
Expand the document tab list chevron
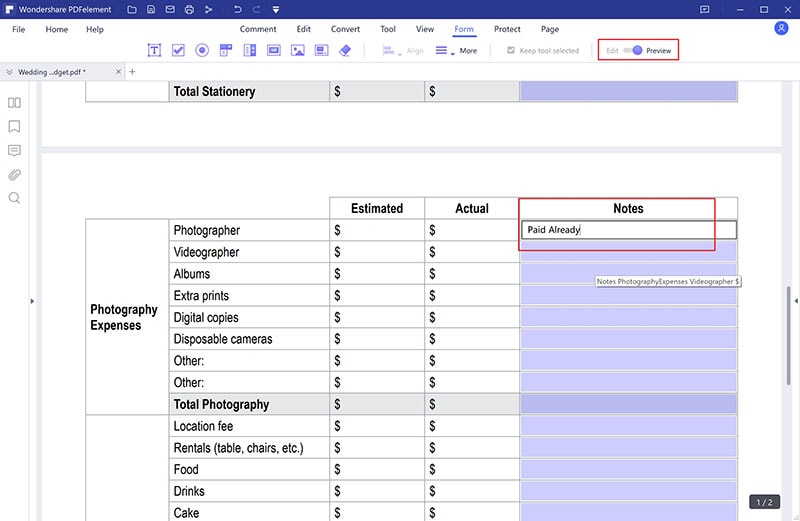point(9,72)
